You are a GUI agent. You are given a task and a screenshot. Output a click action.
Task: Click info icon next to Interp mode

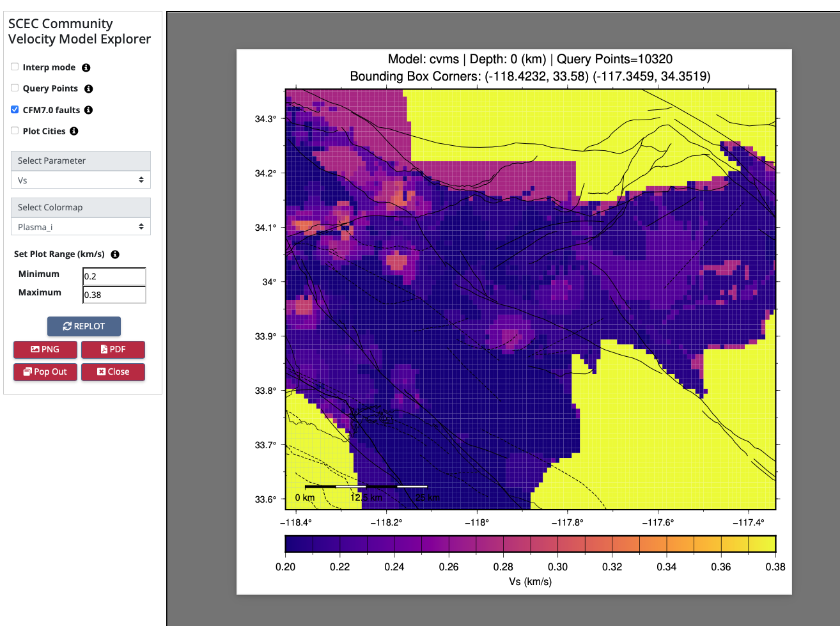point(86,68)
